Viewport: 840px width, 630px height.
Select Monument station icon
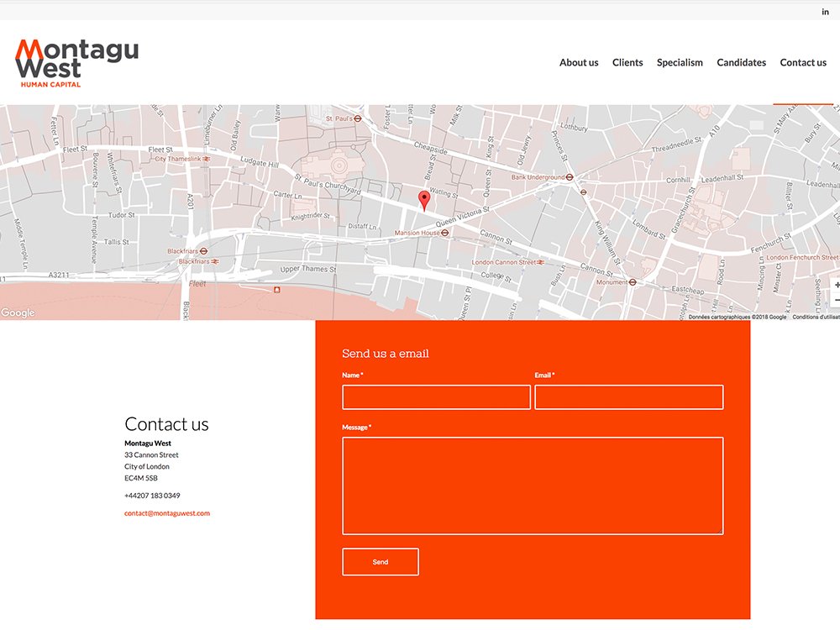633,281
